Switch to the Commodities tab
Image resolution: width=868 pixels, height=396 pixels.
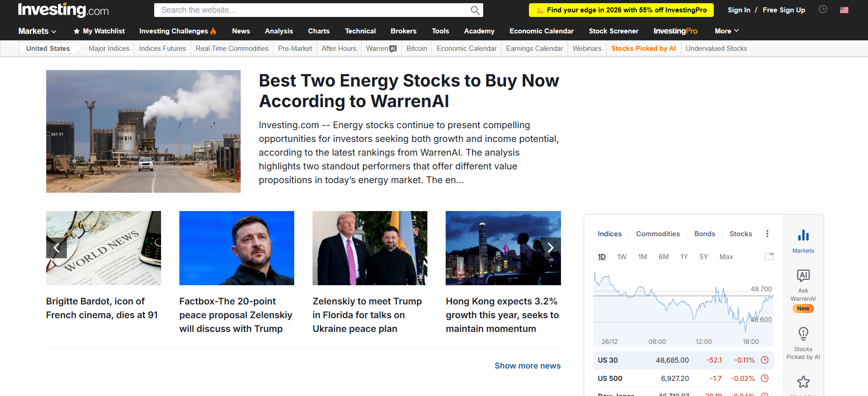coord(658,234)
